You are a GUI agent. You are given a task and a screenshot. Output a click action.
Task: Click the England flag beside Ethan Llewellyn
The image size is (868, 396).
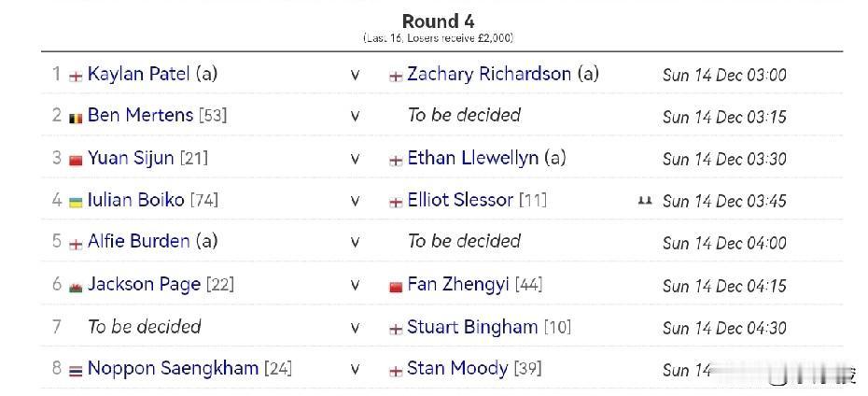pyautogui.click(x=396, y=160)
